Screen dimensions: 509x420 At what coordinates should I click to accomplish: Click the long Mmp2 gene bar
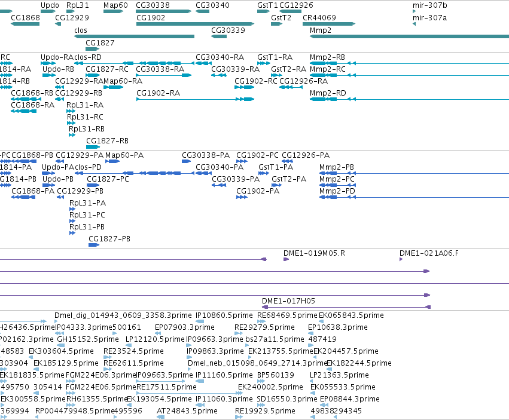409,36
